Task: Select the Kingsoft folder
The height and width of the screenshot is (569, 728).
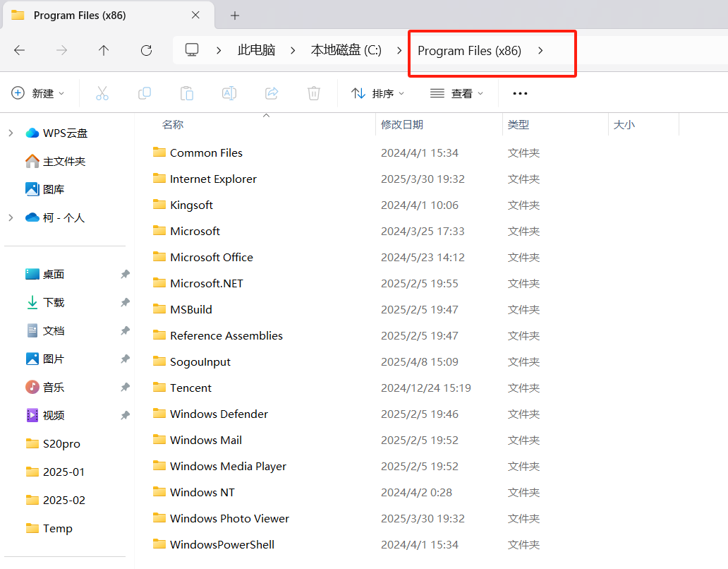Action: tap(191, 205)
